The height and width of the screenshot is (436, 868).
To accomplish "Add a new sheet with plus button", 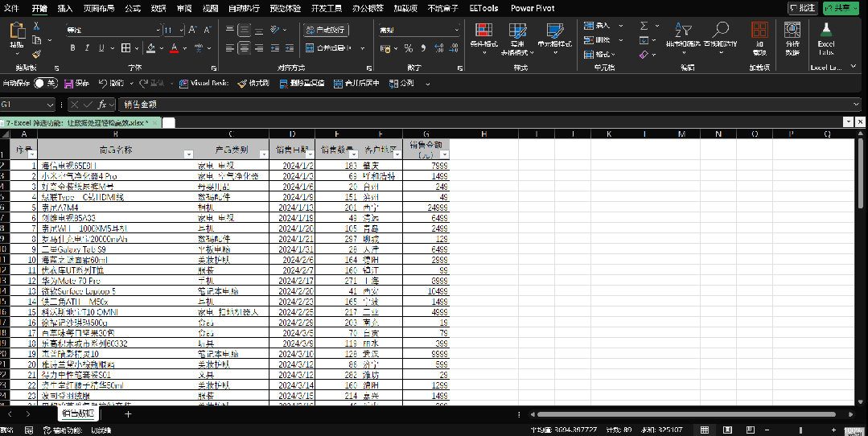I will 128,413.
